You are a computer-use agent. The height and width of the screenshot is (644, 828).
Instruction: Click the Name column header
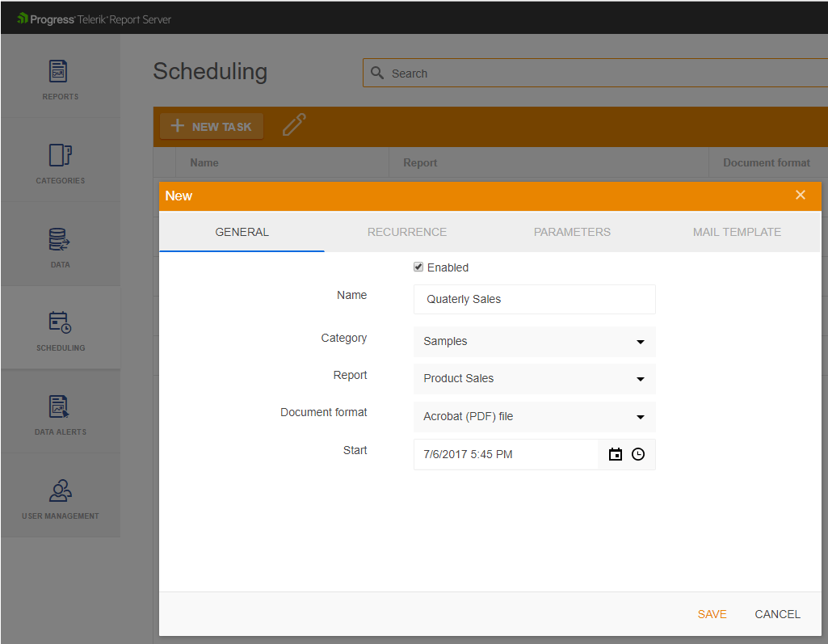pyautogui.click(x=282, y=162)
